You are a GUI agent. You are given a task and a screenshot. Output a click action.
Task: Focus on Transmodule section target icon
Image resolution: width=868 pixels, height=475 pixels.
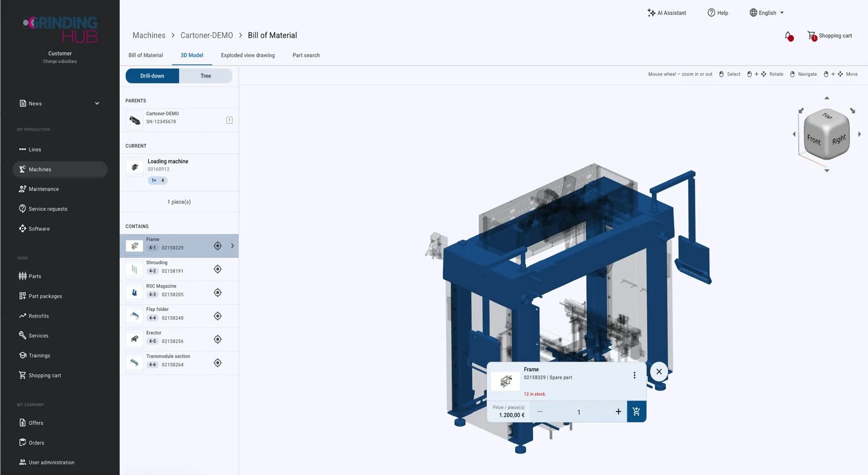click(217, 363)
